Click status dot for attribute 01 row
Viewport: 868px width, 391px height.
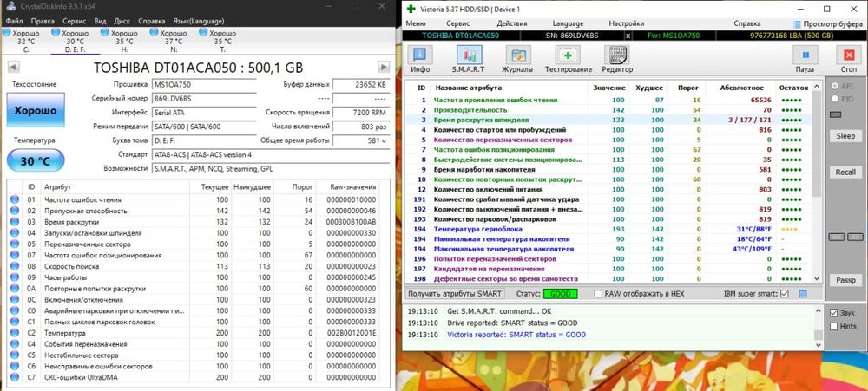(x=15, y=199)
